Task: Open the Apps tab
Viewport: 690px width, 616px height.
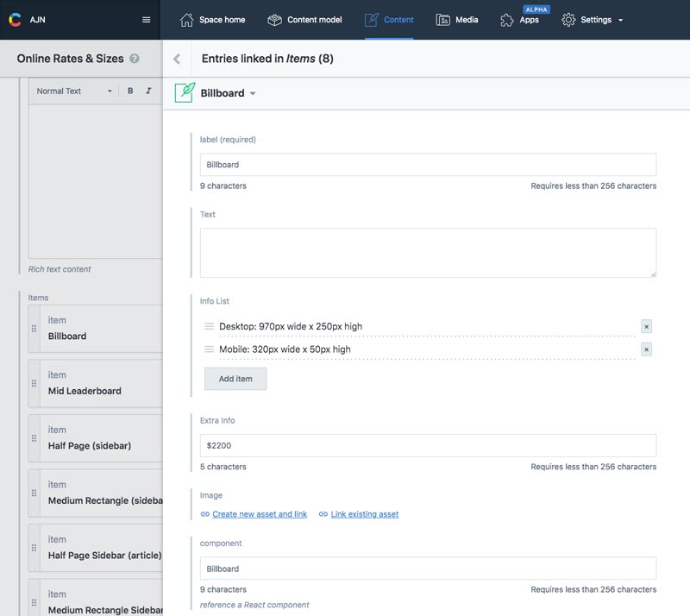Action: pyautogui.click(x=520, y=20)
